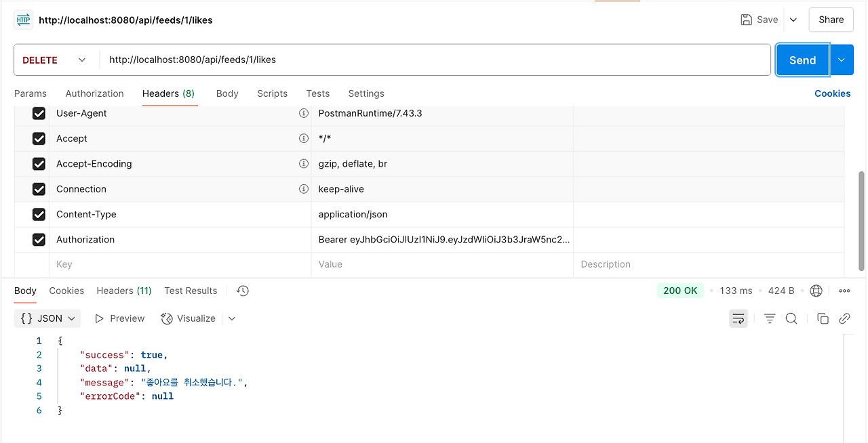The height and width of the screenshot is (443, 868).
Task: Expand the Save options arrow
Action: (x=793, y=20)
